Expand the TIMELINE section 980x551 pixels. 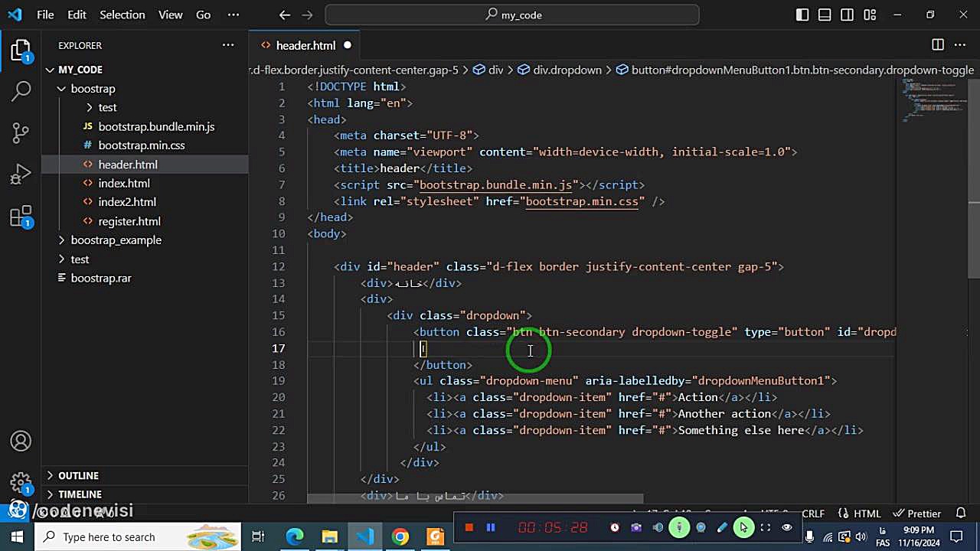tap(80, 494)
